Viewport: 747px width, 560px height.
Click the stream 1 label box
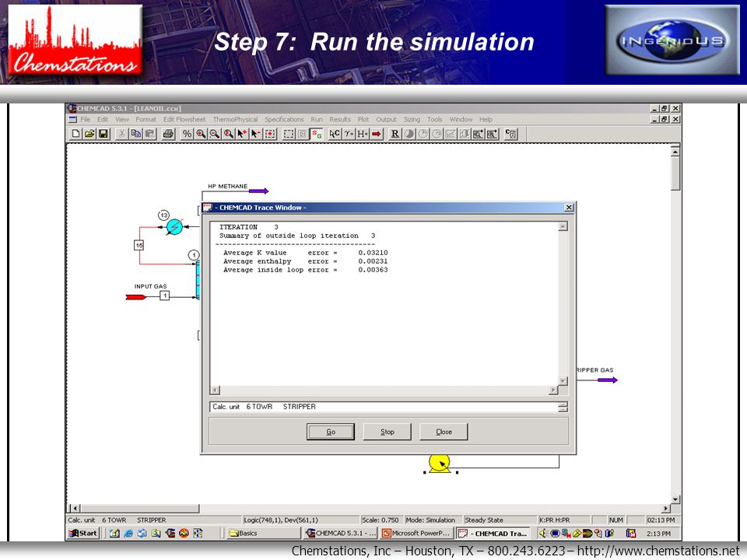[x=164, y=296]
